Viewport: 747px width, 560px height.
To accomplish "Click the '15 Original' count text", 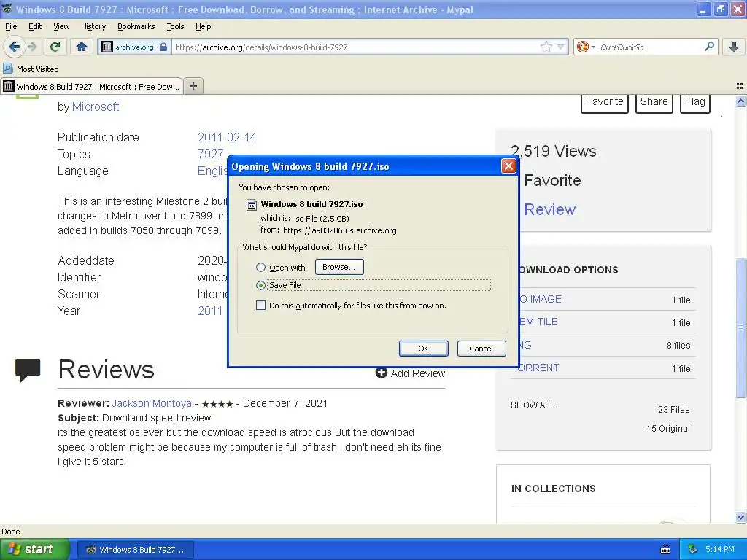I will (668, 429).
